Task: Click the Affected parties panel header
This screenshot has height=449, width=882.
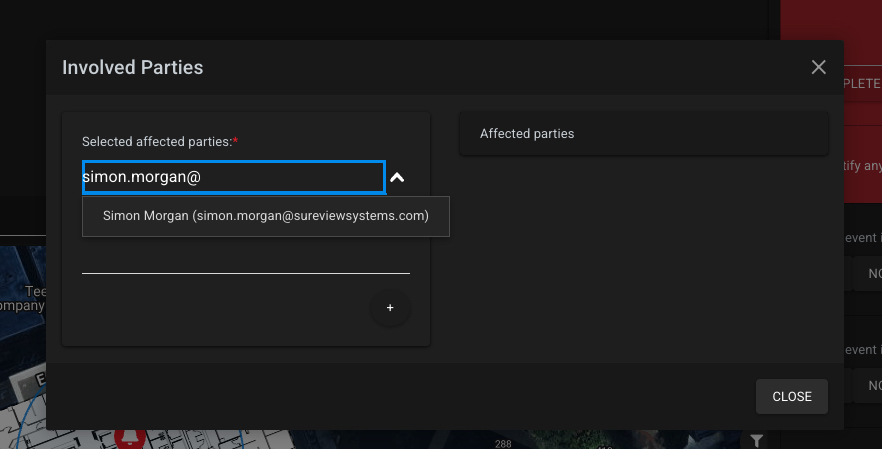Action: click(x=644, y=134)
